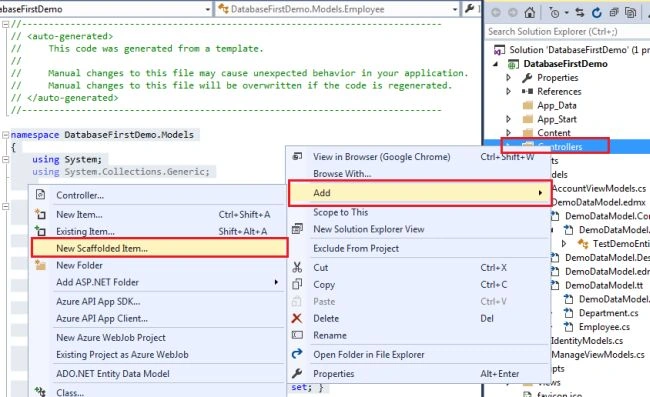Choose Azure API App Client... entry
Image resolution: width=650 pixels, height=397 pixels.
102,318
